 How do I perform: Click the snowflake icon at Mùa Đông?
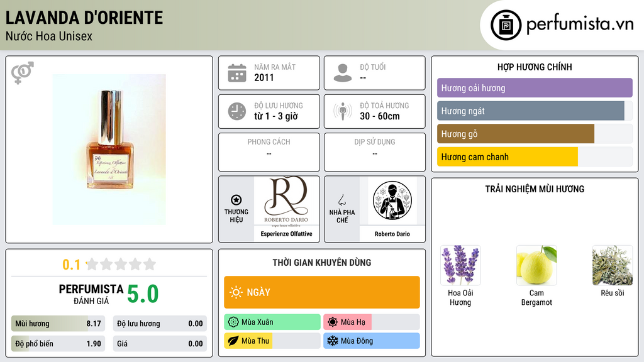[333, 341]
